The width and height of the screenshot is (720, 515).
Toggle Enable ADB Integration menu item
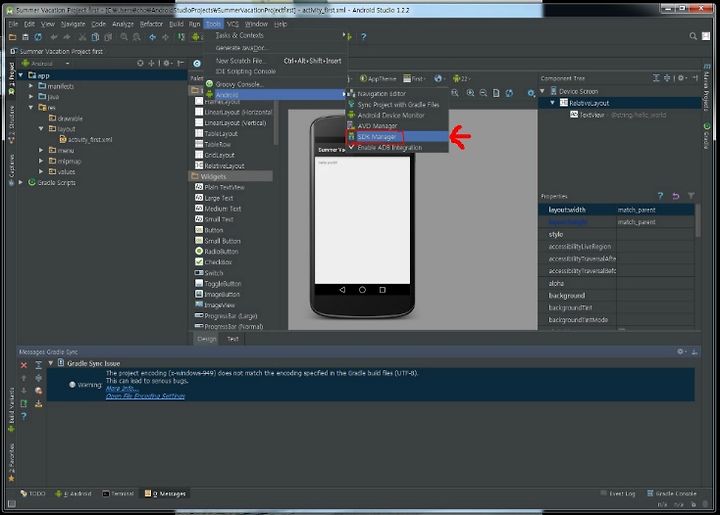(397, 147)
